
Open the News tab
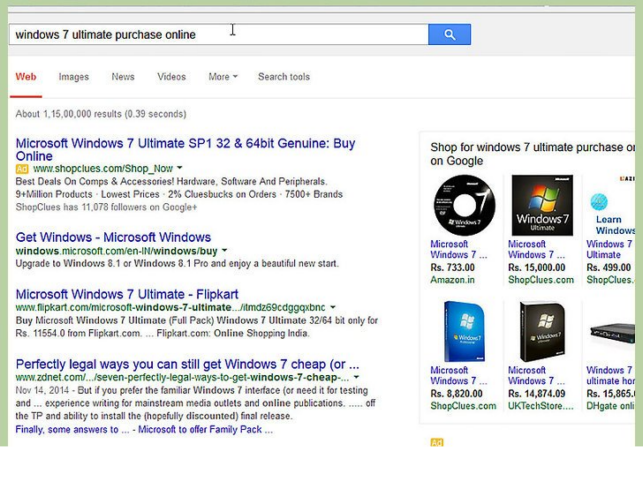tap(123, 77)
